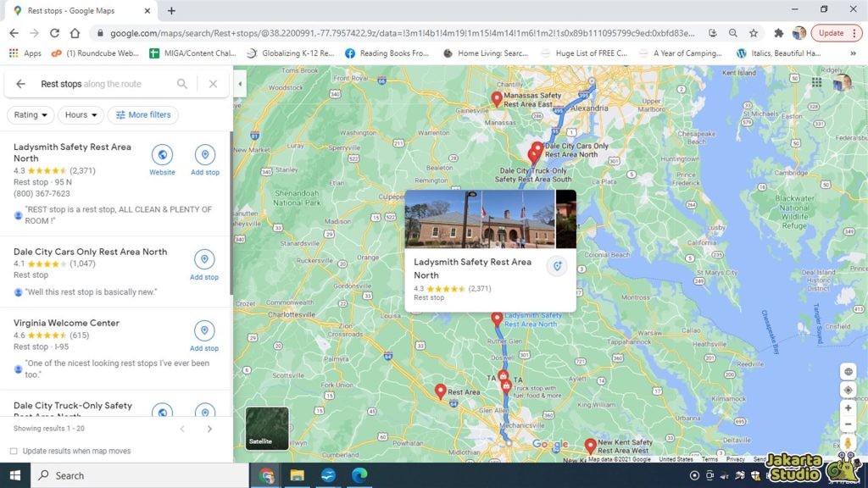Viewport: 868px width, 488px height.
Task: Click the Apps shortcut on the bookmarks bar
Action: tap(25, 52)
